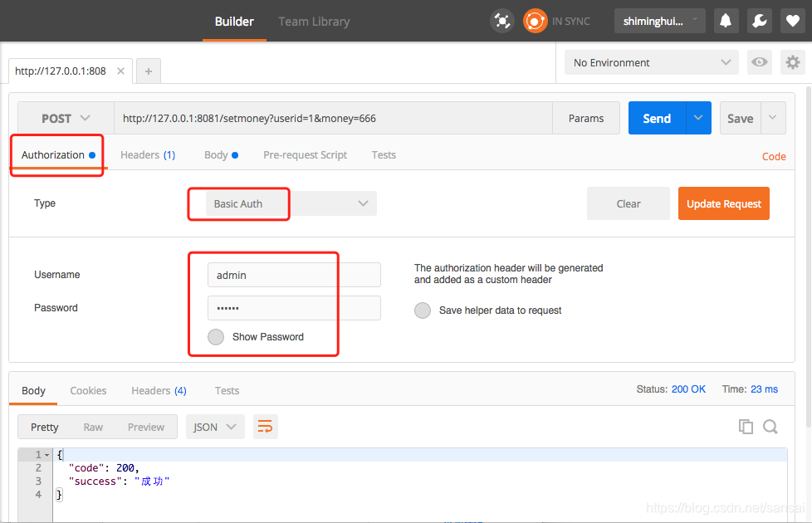The height and width of the screenshot is (523, 812).
Task: Close the http://127.0.0.1:808 request tab
Action: [x=120, y=71]
